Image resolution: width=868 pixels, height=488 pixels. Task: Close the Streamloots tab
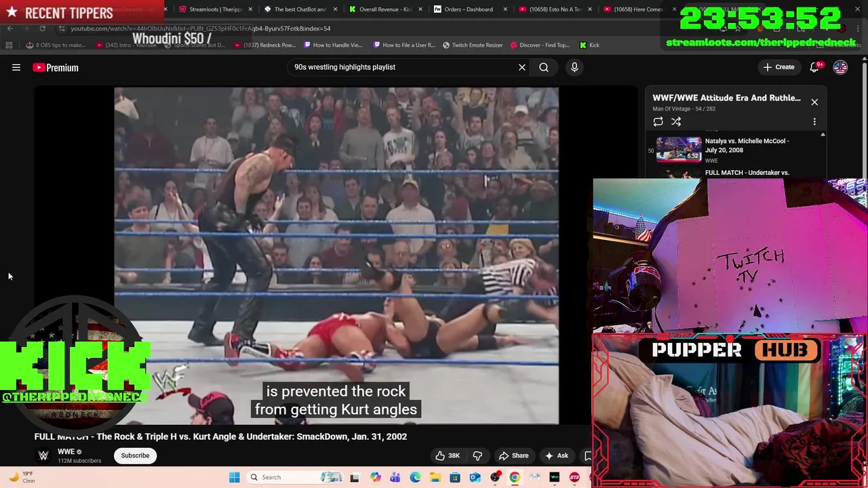(251, 9)
